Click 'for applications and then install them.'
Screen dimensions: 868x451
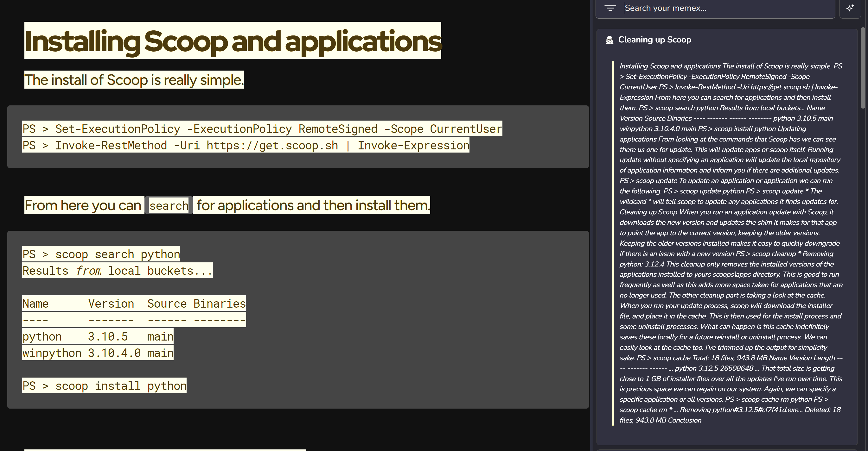pyautogui.click(x=313, y=205)
